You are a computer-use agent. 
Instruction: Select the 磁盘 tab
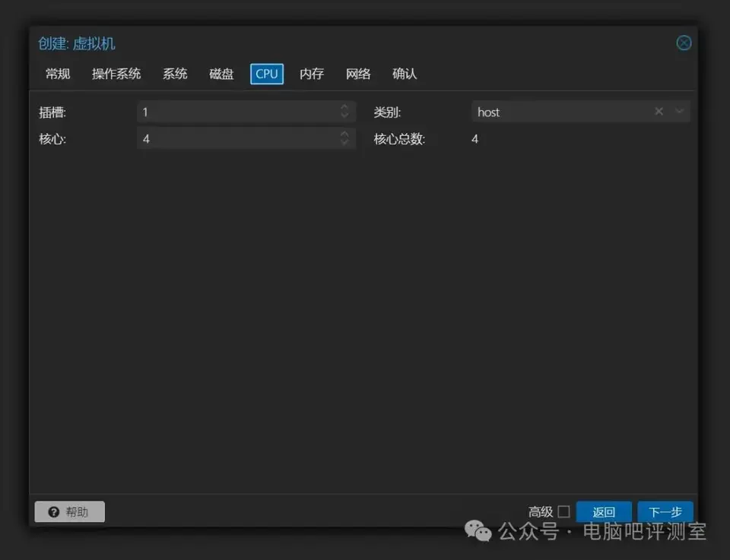221,74
